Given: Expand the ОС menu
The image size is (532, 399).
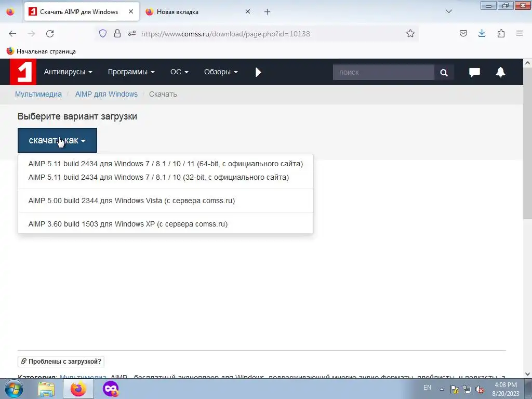Looking at the screenshot, I should pyautogui.click(x=179, y=72).
